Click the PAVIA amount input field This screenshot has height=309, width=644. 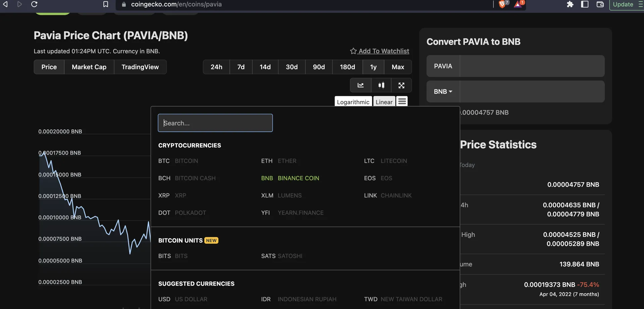[532, 66]
